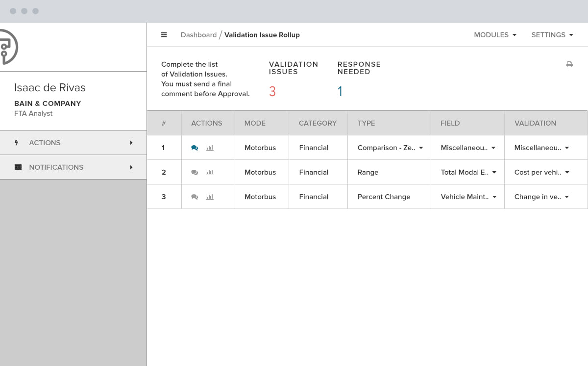
Task: Expand the Vehicle Maint.. field dropdown
Action: pyautogui.click(x=494, y=197)
